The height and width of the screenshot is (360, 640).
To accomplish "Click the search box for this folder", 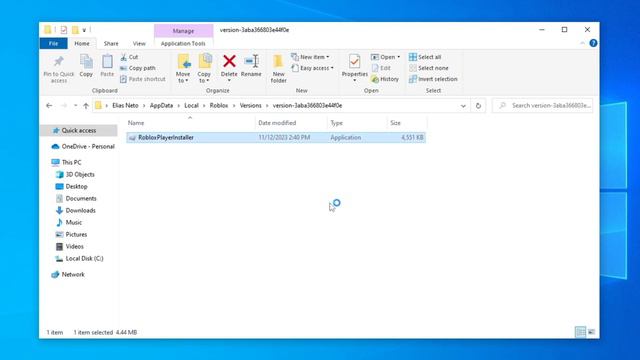I will (x=543, y=106).
